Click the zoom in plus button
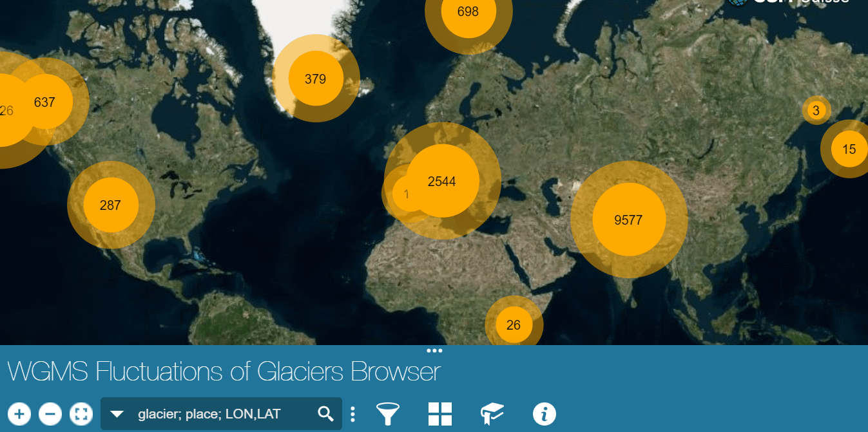The width and height of the screenshot is (868, 432). (x=19, y=413)
